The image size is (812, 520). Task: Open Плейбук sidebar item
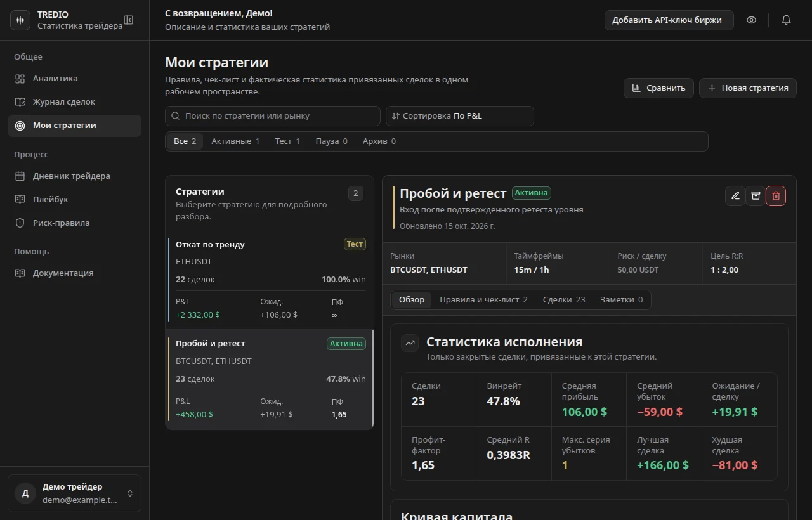[x=74, y=200]
